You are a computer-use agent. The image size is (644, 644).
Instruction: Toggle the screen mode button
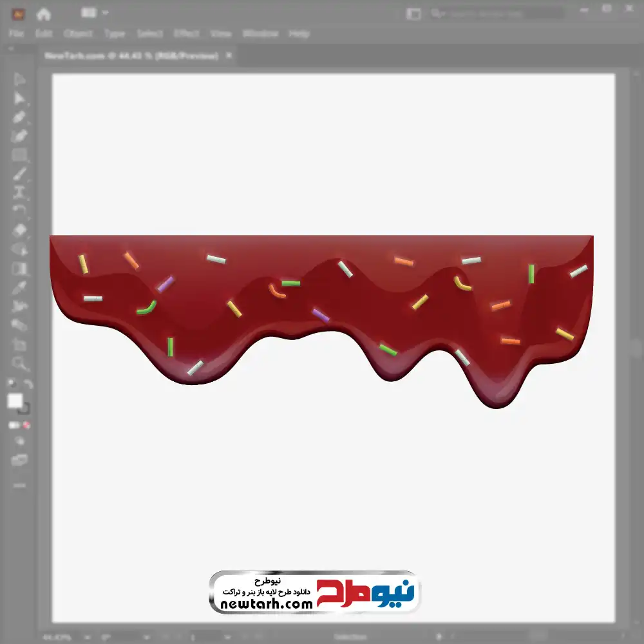19,460
